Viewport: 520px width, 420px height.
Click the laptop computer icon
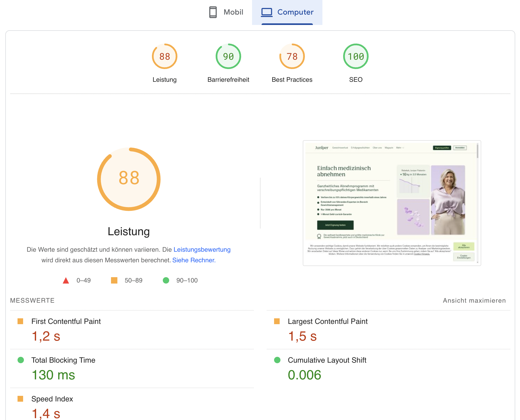click(x=267, y=12)
